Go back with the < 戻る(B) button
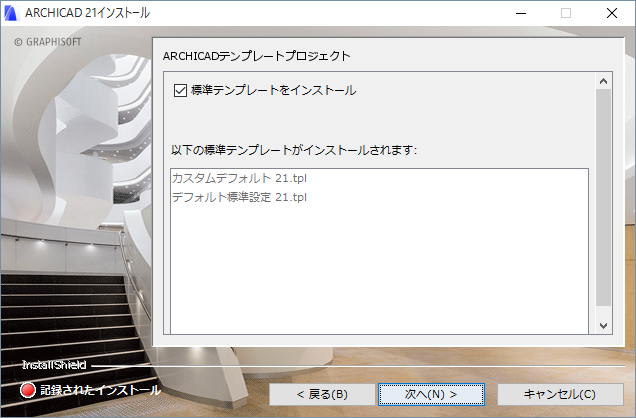Viewport: 636px width, 418px height. (x=322, y=394)
